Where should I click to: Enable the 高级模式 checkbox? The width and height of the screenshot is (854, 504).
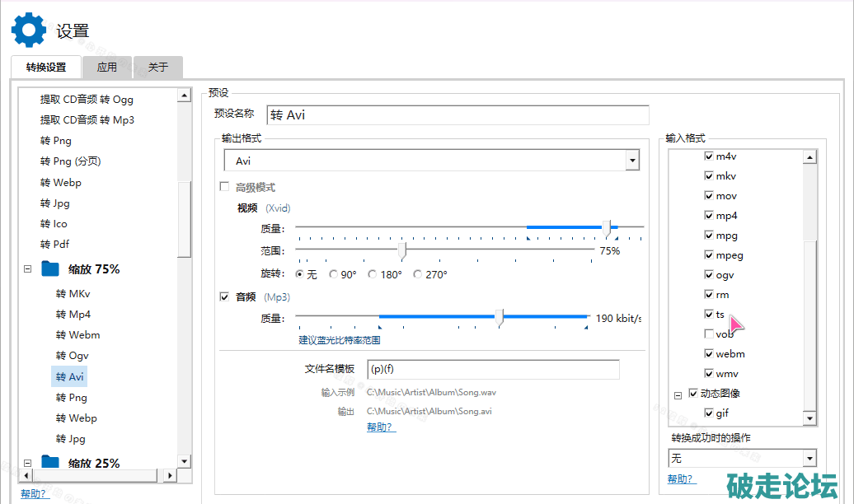pos(224,187)
